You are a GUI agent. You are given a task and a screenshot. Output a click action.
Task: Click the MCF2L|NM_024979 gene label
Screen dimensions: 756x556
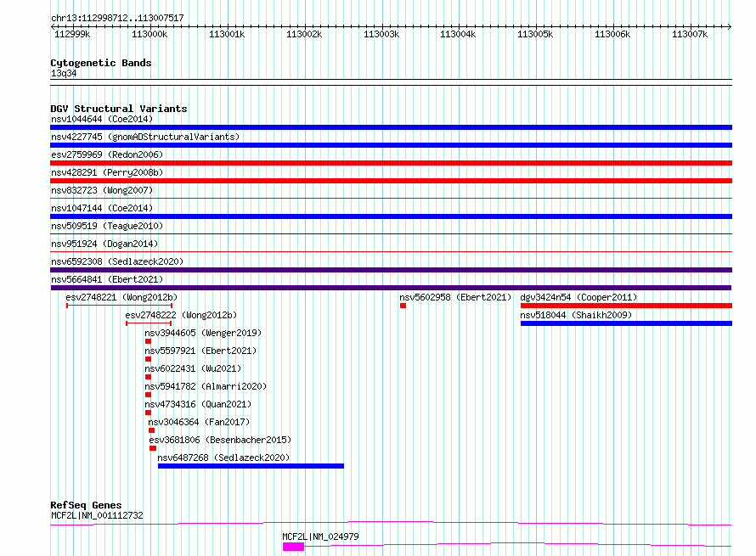(x=320, y=536)
